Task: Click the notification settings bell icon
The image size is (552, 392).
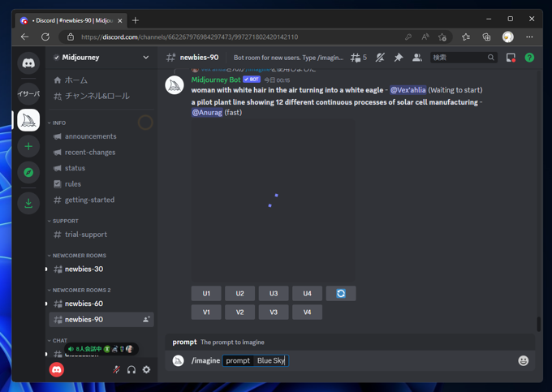Action: (x=380, y=58)
